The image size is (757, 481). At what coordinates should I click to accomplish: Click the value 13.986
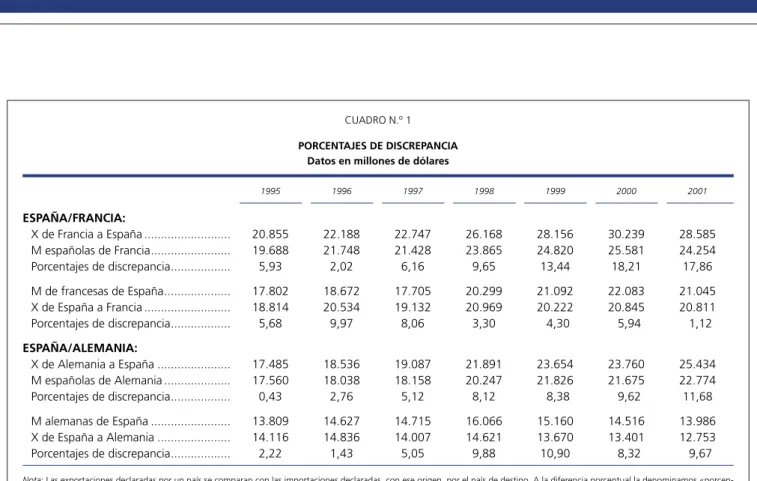pyautogui.click(x=697, y=421)
